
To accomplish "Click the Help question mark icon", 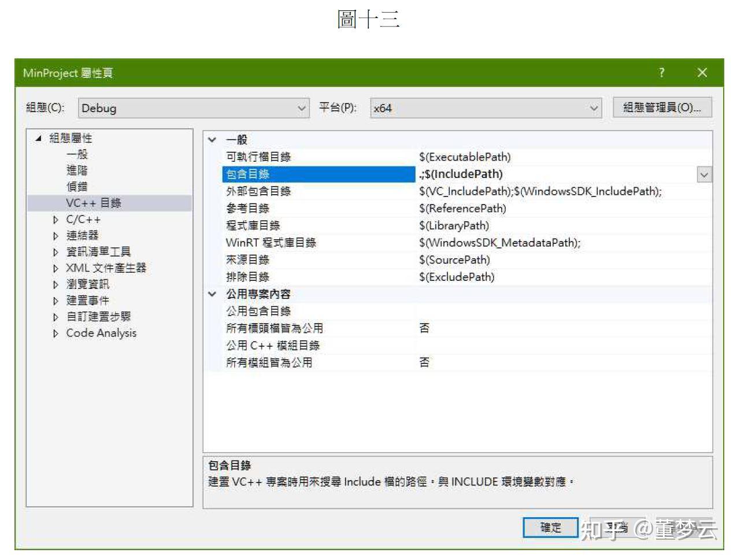I will point(661,73).
